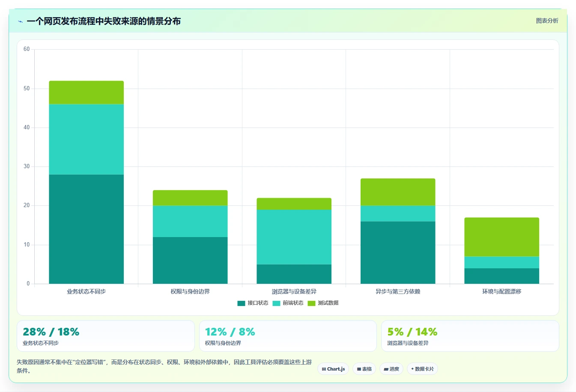Click the dark teal segment of 环境与配置漂移 bar
Viewport: 576px width, 392px height.
pos(502,276)
